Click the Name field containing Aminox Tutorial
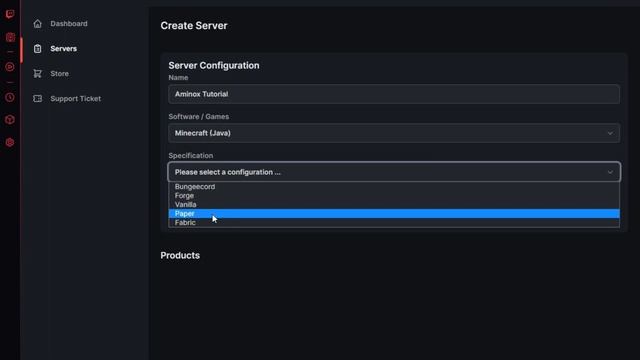Viewport: 640px width, 360px height. [394, 94]
